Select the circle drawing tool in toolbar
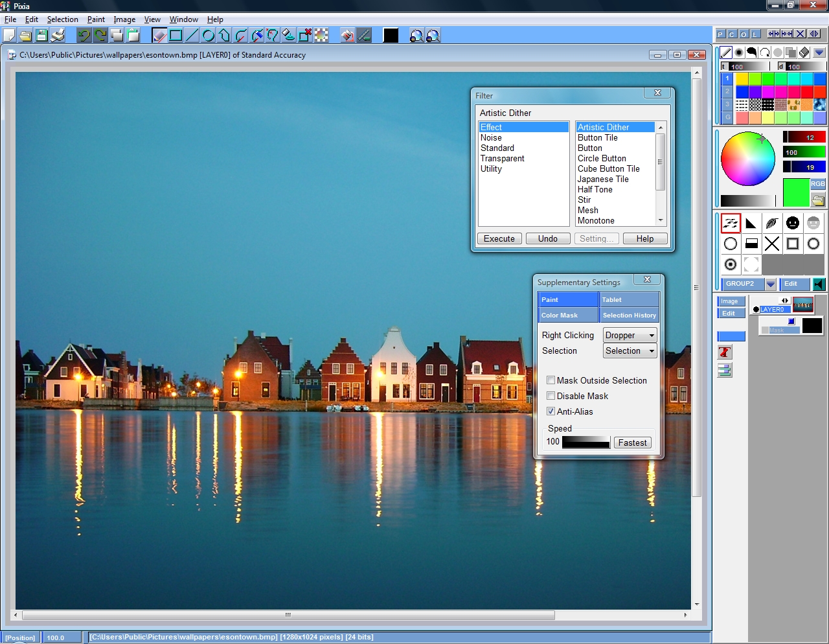The width and height of the screenshot is (829, 644). coord(208,36)
